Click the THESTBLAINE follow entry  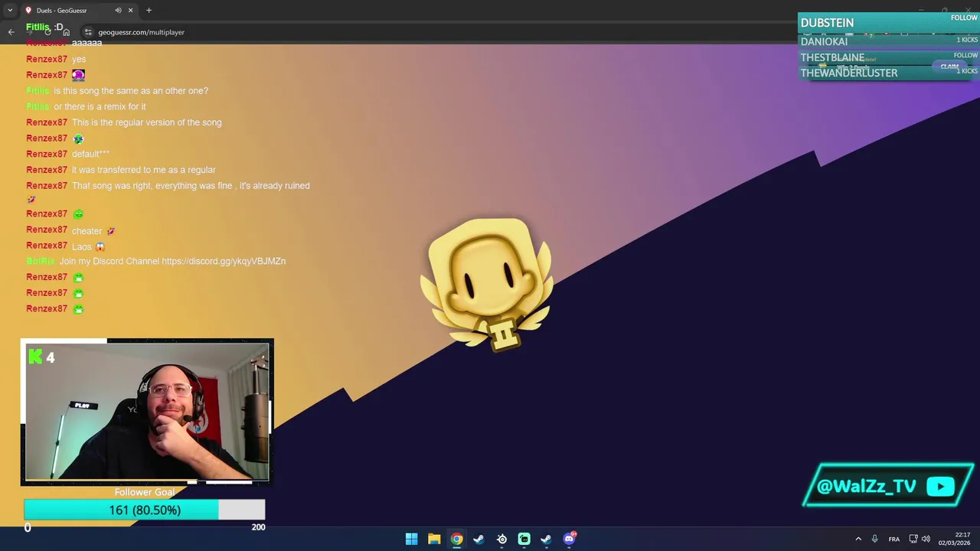(x=888, y=57)
